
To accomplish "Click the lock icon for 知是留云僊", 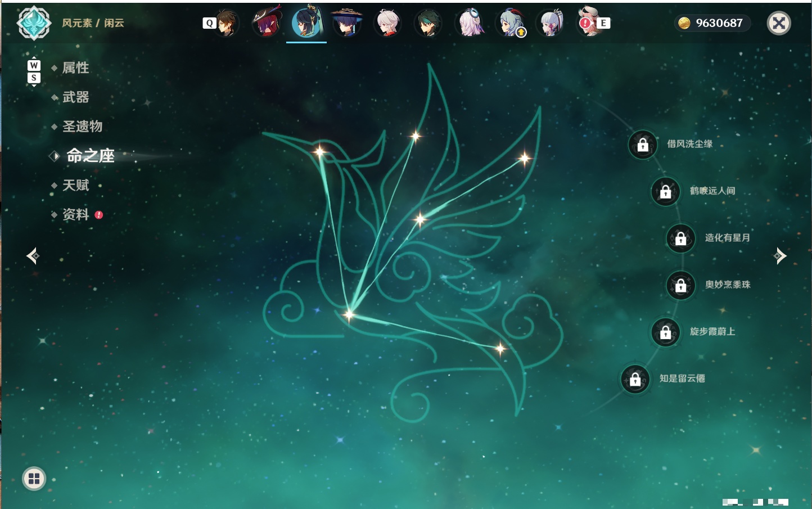I will [635, 380].
